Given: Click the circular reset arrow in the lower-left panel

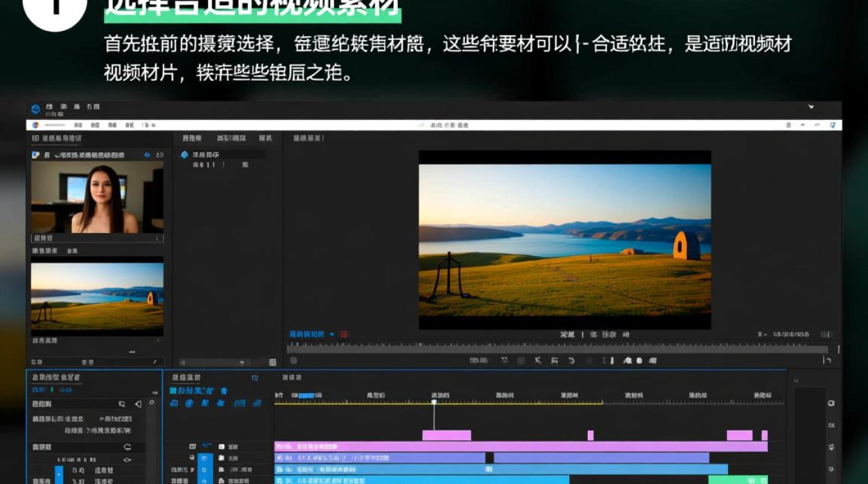Looking at the screenshot, I should click(127, 447).
